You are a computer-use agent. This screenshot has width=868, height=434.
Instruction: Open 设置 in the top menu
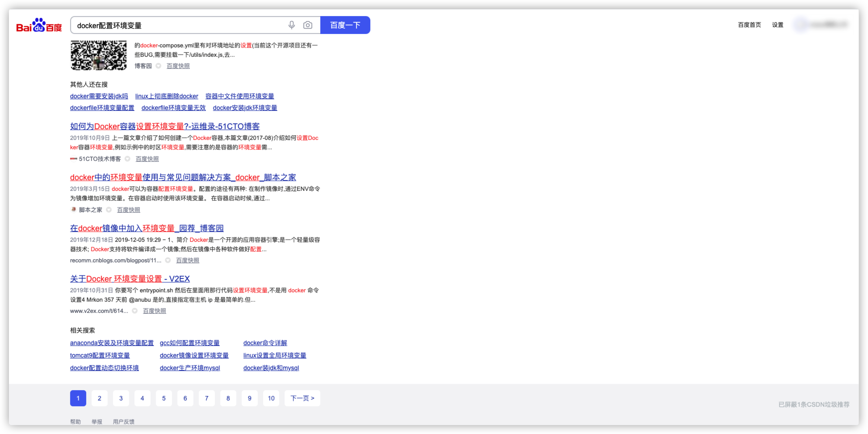[778, 25]
